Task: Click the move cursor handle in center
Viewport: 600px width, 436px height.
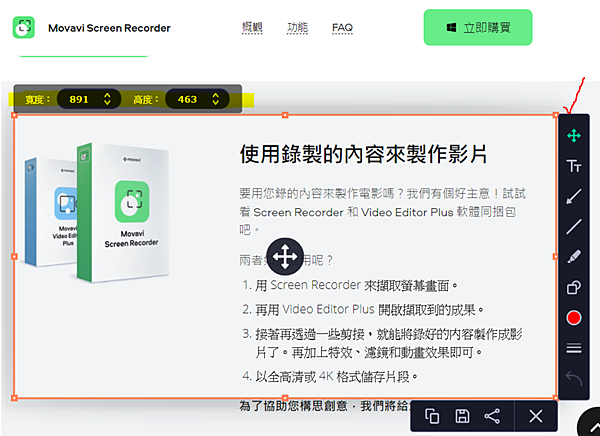Action: tap(285, 256)
